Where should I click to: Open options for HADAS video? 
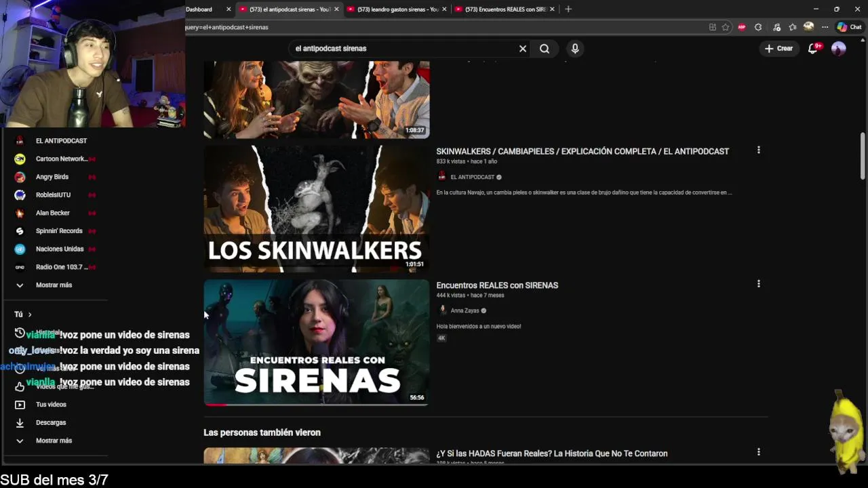(x=758, y=452)
